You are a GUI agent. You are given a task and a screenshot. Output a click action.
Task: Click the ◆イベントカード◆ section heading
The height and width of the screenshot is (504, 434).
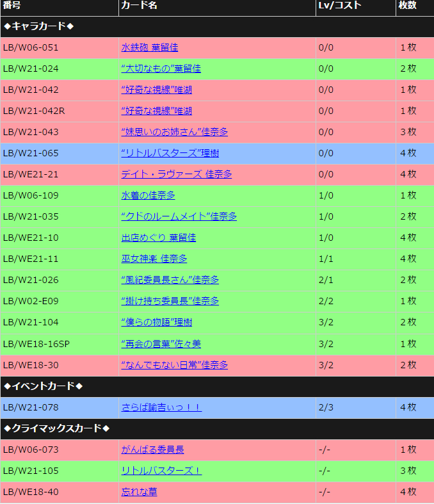coord(43,386)
